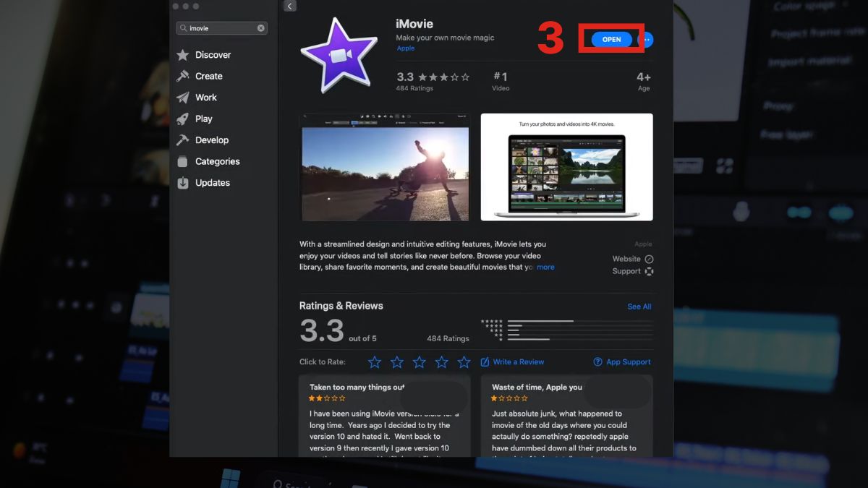The width and height of the screenshot is (868, 488).
Task: Go back using the chevron button
Action: pos(290,6)
